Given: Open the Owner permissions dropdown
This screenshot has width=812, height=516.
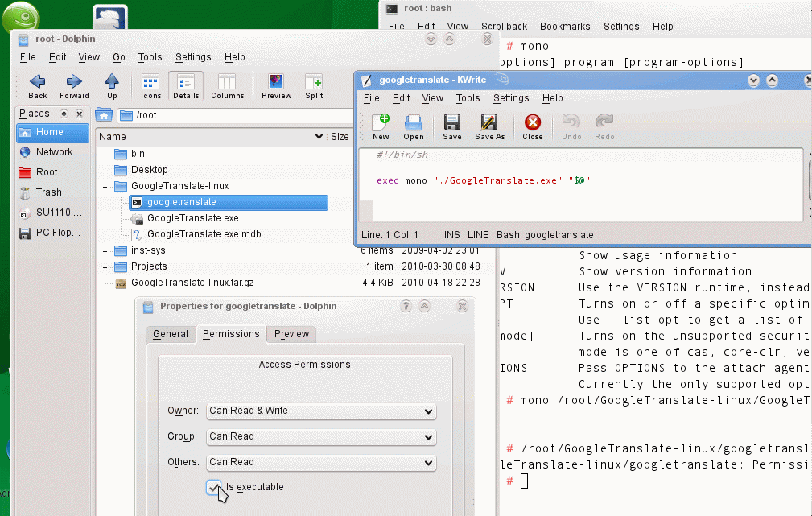Looking at the screenshot, I should pos(321,411).
